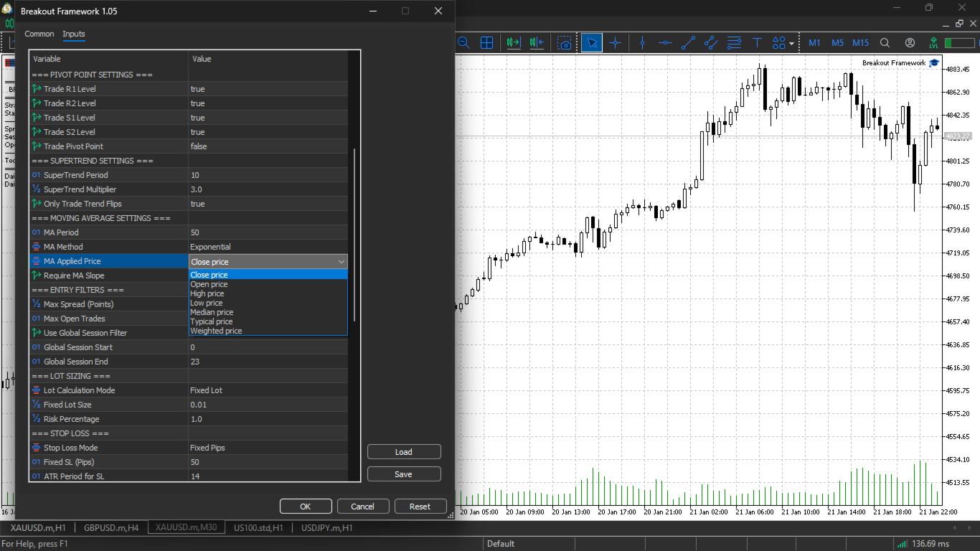Select the horizontal line drawing tool

(x=665, y=43)
